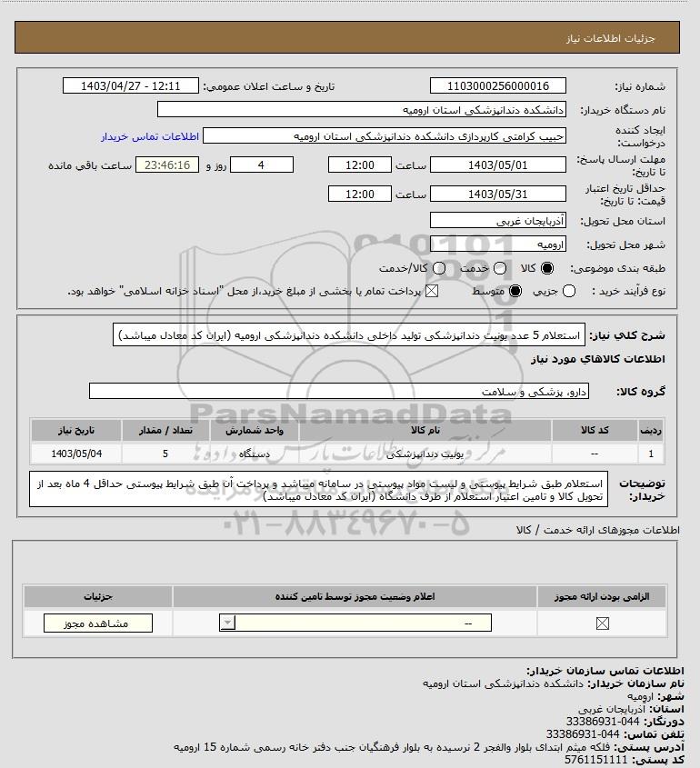This screenshot has width=700, height=768.
Task: Click the نام کالا column header
Action: [425, 430]
